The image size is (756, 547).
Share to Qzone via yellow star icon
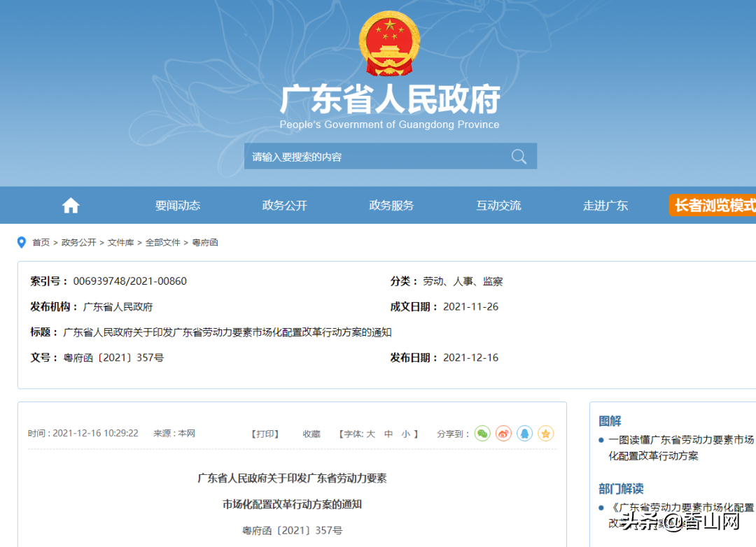pos(546,434)
